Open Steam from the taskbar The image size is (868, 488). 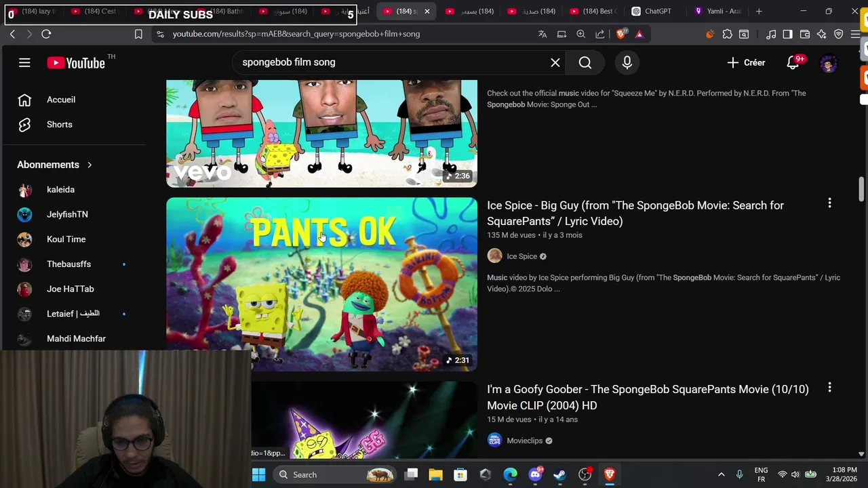point(559,474)
